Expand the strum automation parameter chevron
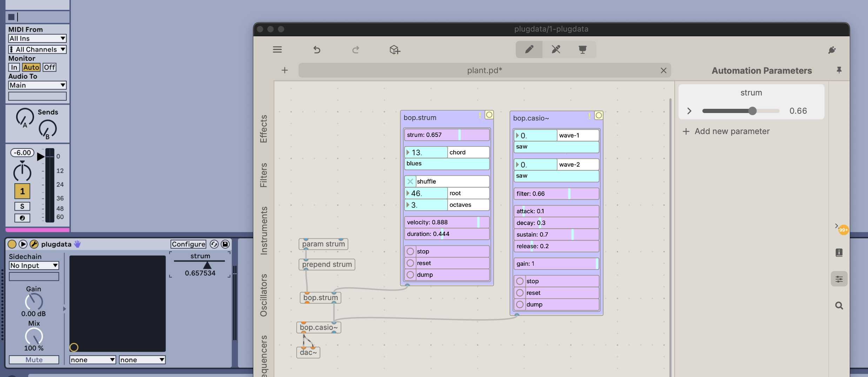868x377 pixels. tap(689, 111)
